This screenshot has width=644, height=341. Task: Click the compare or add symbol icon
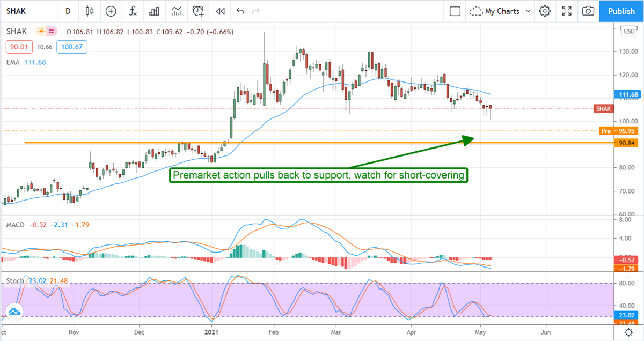pyautogui.click(x=111, y=11)
